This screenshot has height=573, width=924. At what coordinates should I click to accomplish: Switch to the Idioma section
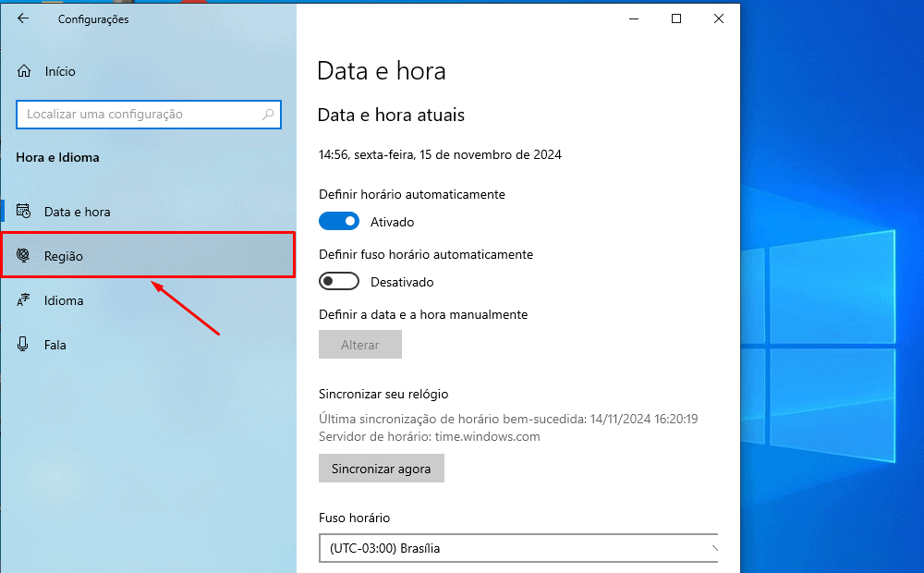coord(64,300)
